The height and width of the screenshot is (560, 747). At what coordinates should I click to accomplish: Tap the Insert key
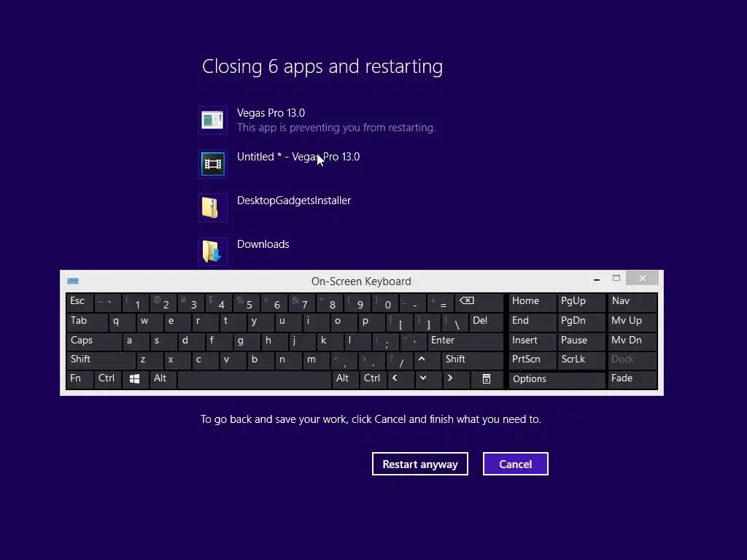532,341
